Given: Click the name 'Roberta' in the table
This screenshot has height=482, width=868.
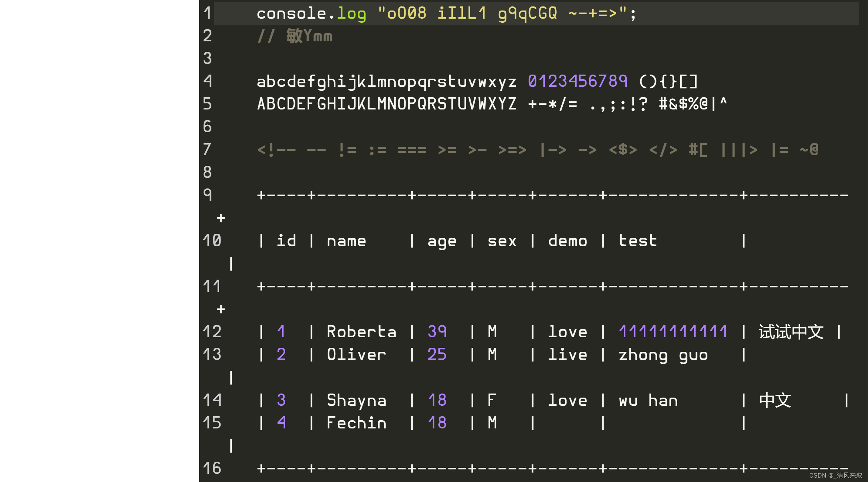Looking at the screenshot, I should click(x=361, y=332).
